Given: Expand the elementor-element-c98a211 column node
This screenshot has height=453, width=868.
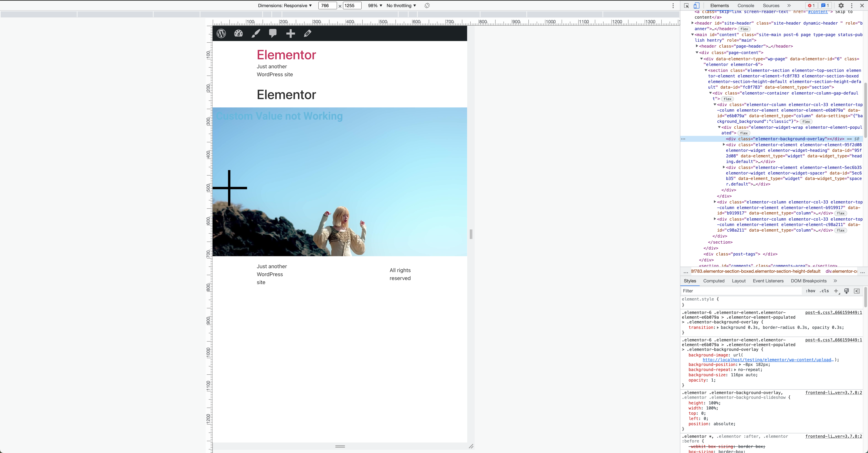Looking at the screenshot, I should (x=715, y=219).
